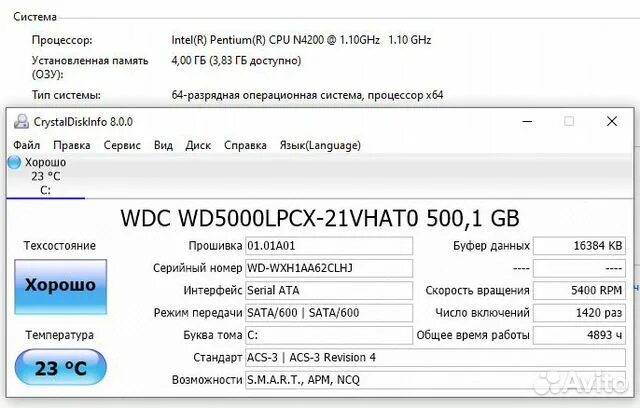The image size is (640, 408).
Task: Open the Сервис menu
Action: [122, 145]
